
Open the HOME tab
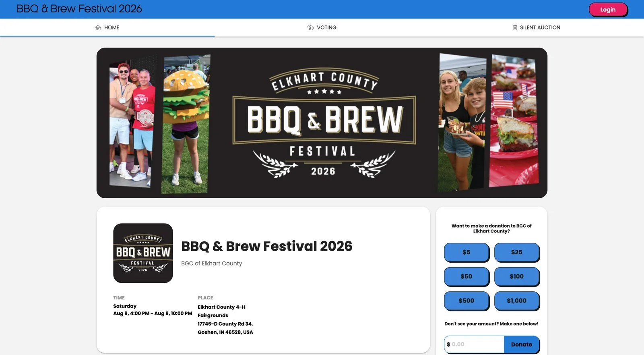[107, 27]
